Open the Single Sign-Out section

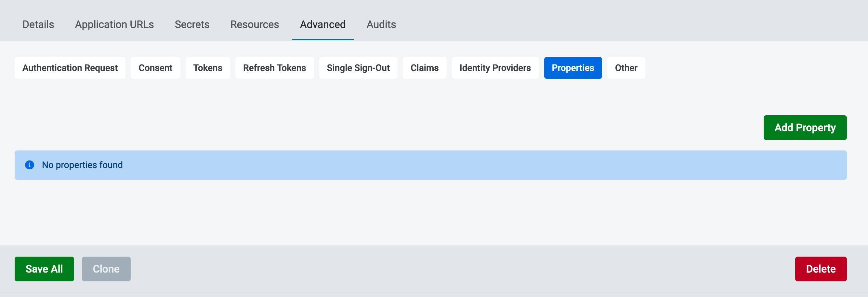tap(358, 67)
